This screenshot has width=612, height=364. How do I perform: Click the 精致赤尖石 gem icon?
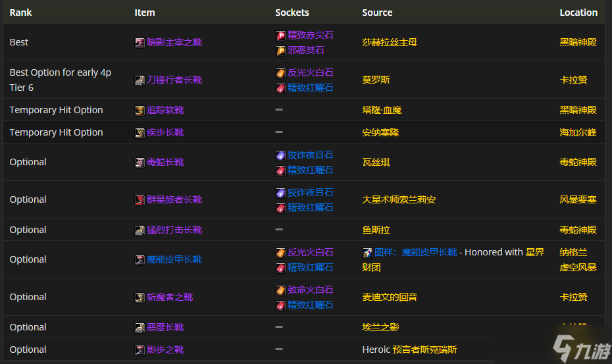pyautogui.click(x=280, y=36)
